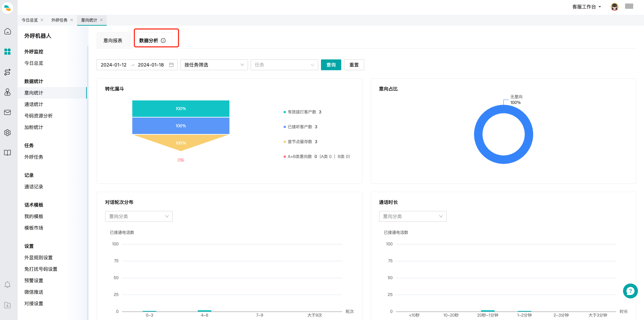Open the green dashboard grid icon

[7, 52]
